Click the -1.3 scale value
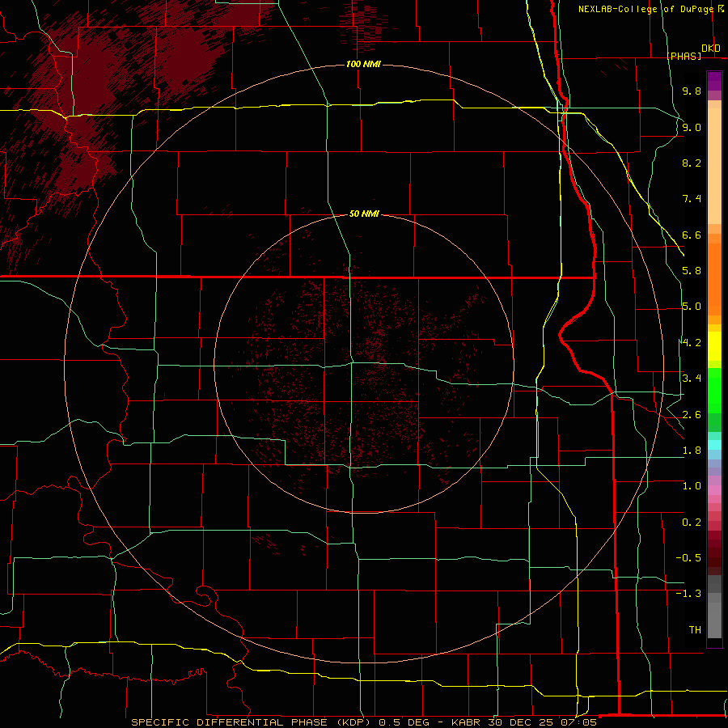This screenshot has width=728, height=728. coord(688,594)
